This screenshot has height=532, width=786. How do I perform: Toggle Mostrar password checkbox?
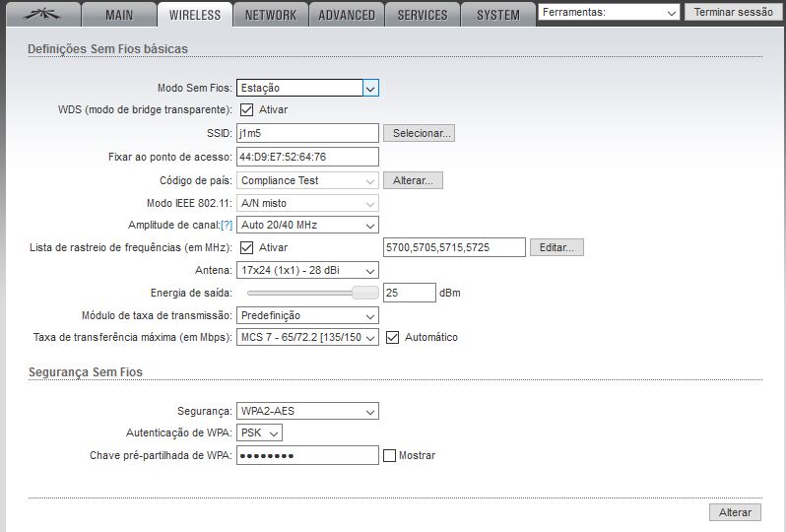point(389,455)
